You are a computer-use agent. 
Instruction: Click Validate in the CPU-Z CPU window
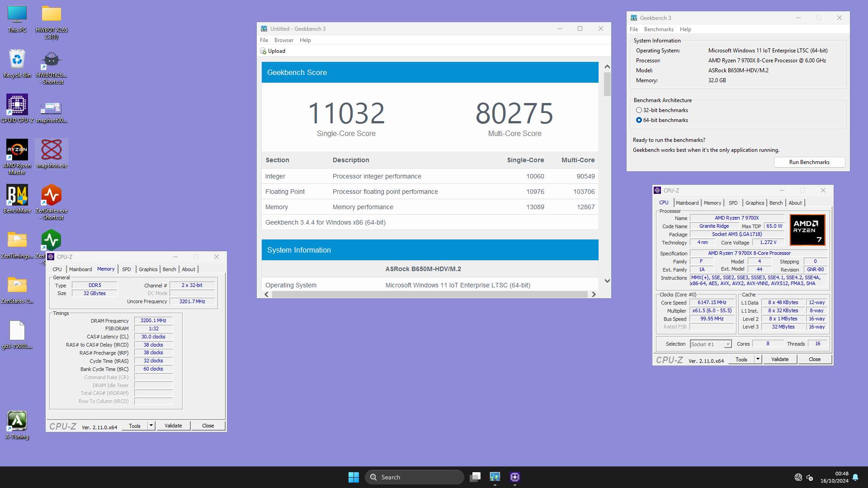780,359
